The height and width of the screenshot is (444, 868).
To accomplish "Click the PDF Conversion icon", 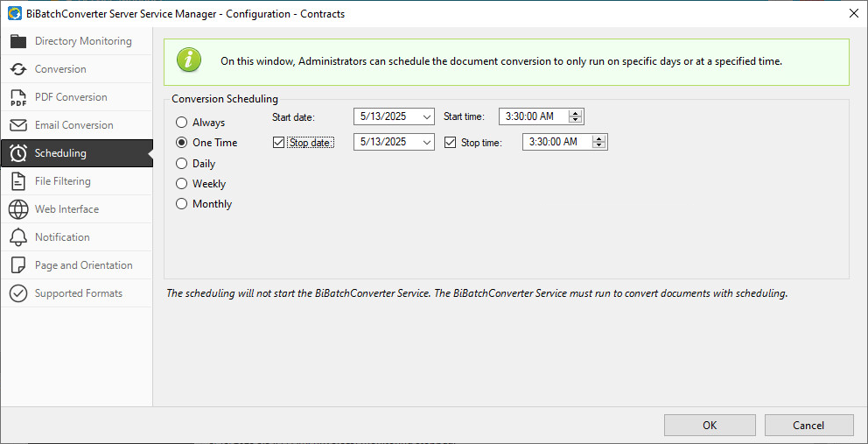I will pos(18,97).
